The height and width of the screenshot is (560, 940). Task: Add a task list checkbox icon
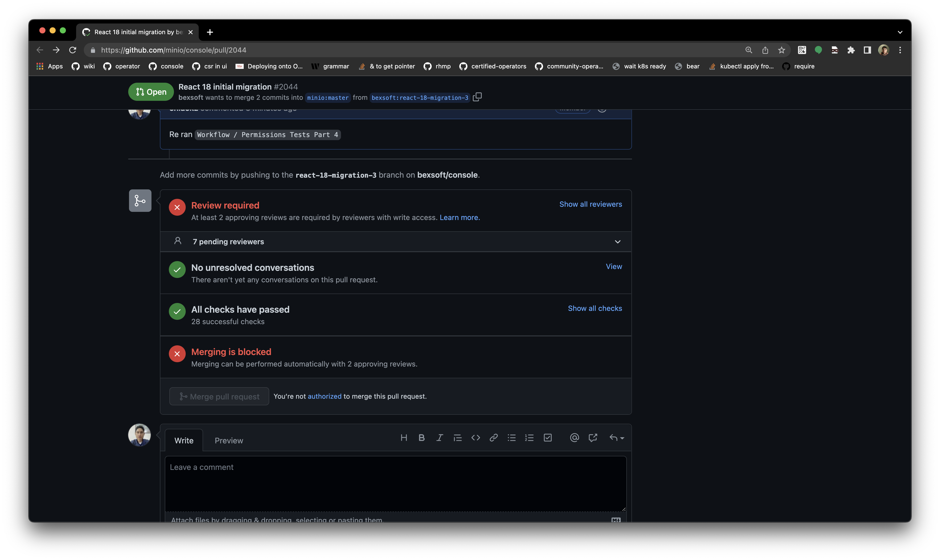[x=548, y=438]
